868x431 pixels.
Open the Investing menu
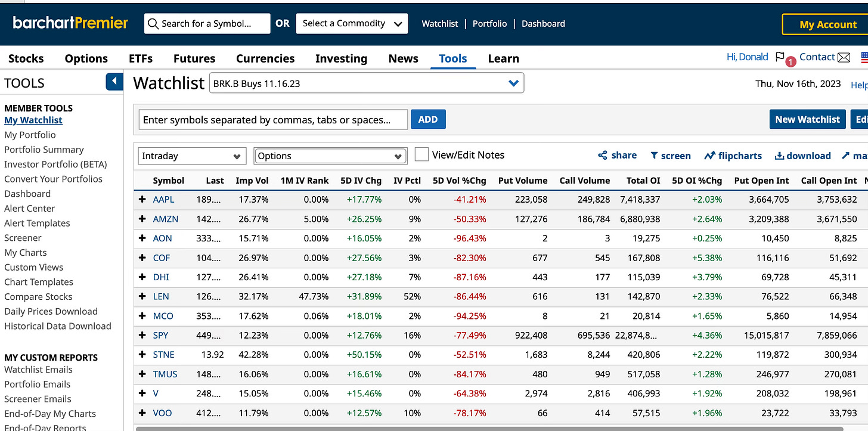point(341,58)
